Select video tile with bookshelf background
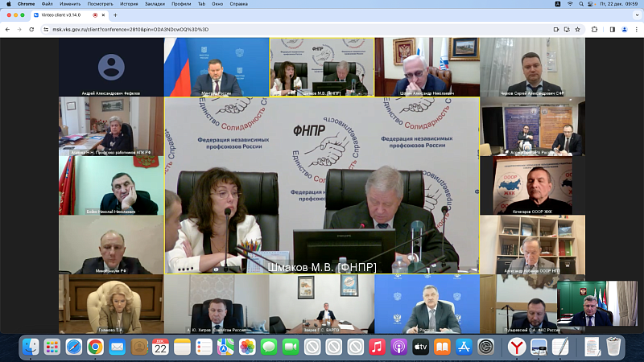The image size is (644, 362). tap(532, 245)
